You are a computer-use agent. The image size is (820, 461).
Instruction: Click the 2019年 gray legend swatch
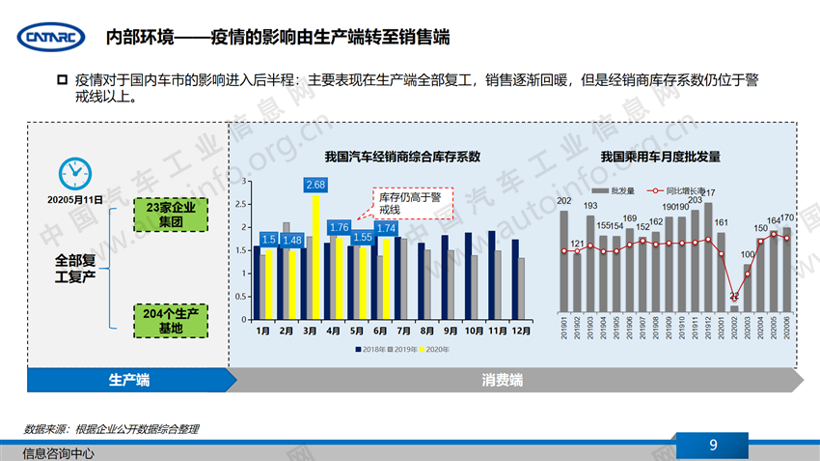click(x=390, y=349)
